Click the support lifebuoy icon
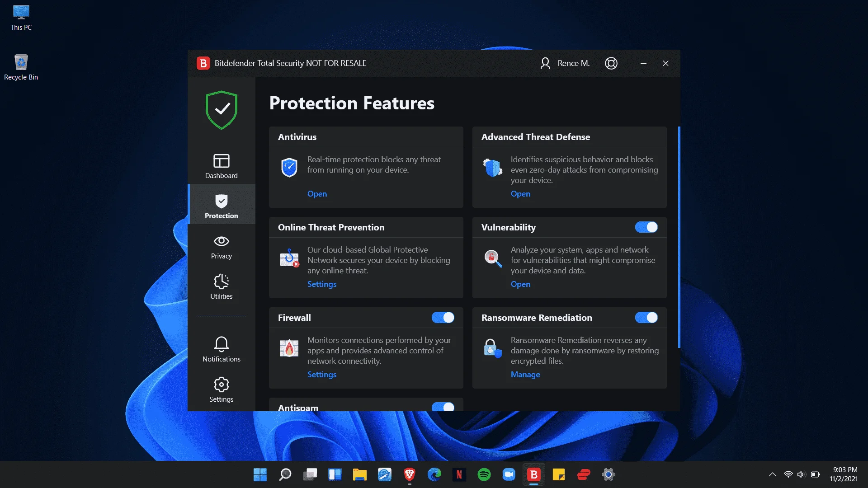Viewport: 868px width, 488px height. click(611, 63)
